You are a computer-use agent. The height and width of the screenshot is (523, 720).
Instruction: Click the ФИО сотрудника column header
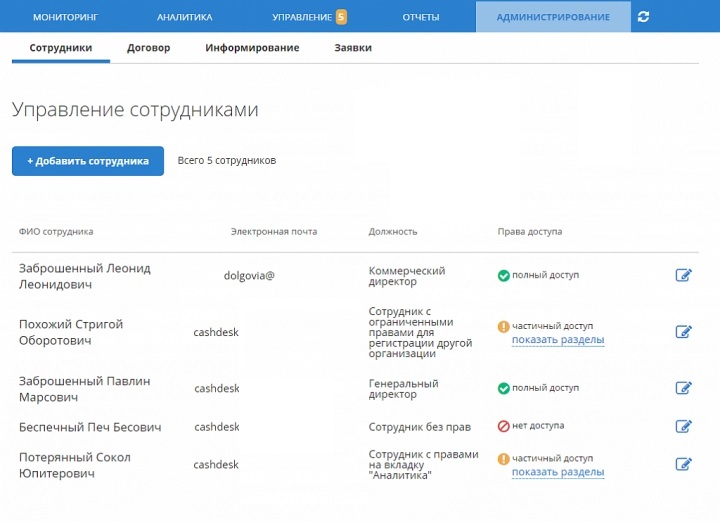[56, 232]
